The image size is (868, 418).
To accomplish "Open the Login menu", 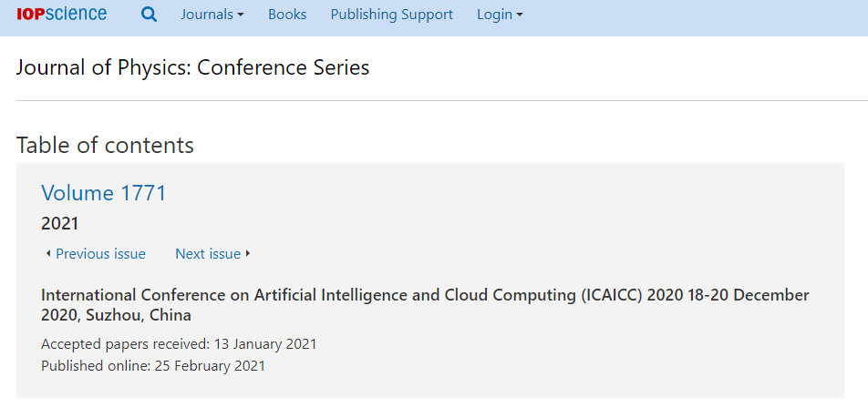I will [x=500, y=15].
